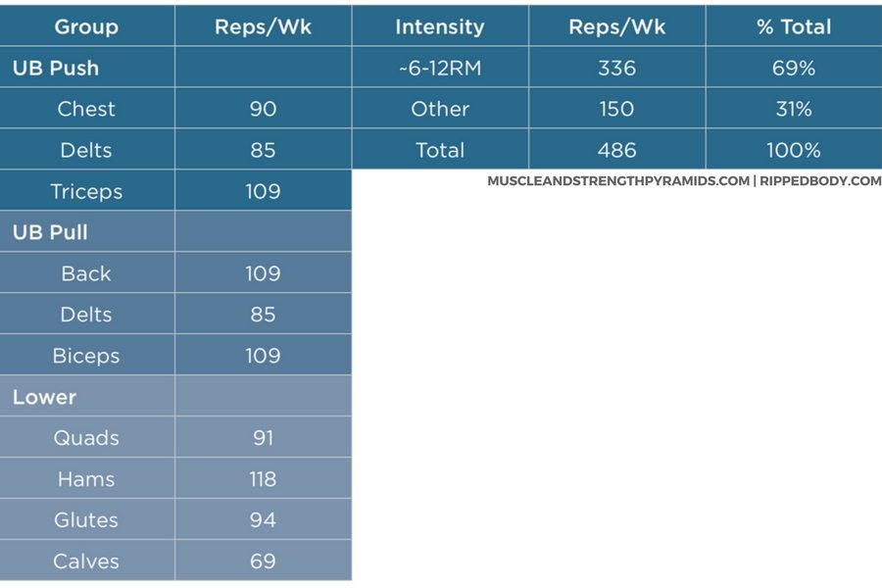Viewport: 882px width, 588px height.
Task: Click the 31% total cell
Action: click(x=792, y=109)
